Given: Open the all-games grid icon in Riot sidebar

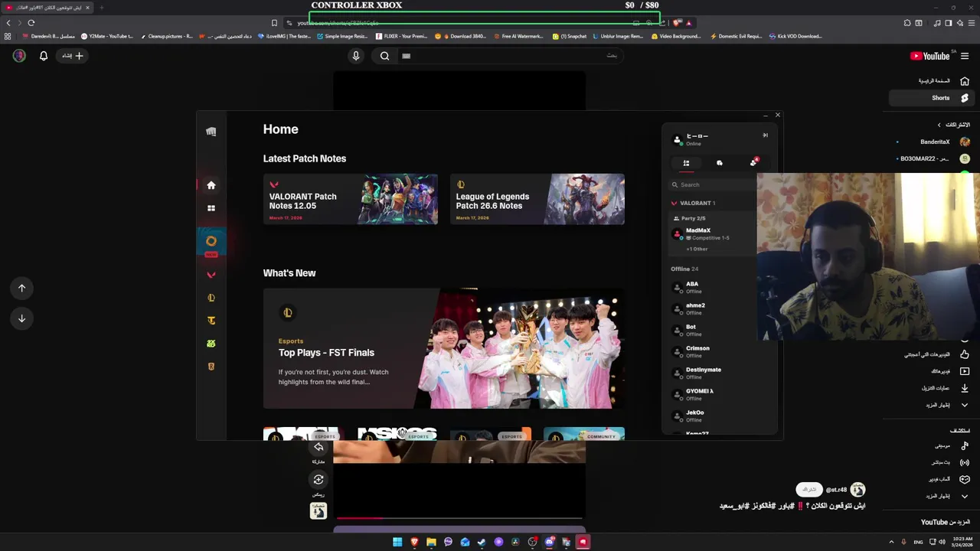Looking at the screenshot, I should click(x=211, y=208).
